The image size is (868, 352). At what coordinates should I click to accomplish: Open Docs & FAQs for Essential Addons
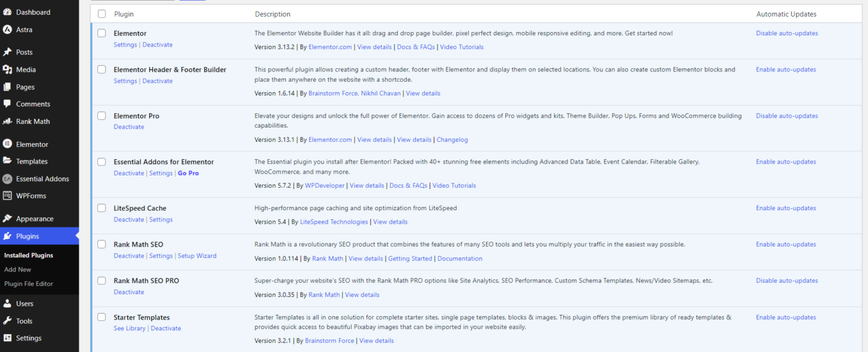[408, 185]
